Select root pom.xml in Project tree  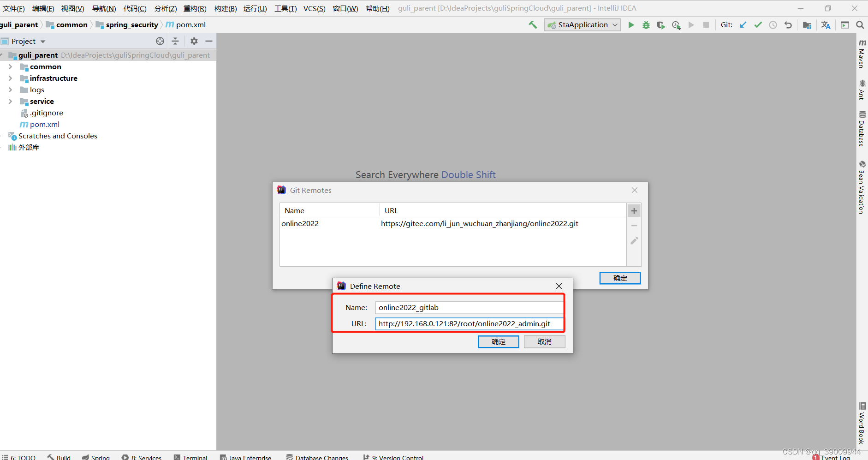coord(40,125)
